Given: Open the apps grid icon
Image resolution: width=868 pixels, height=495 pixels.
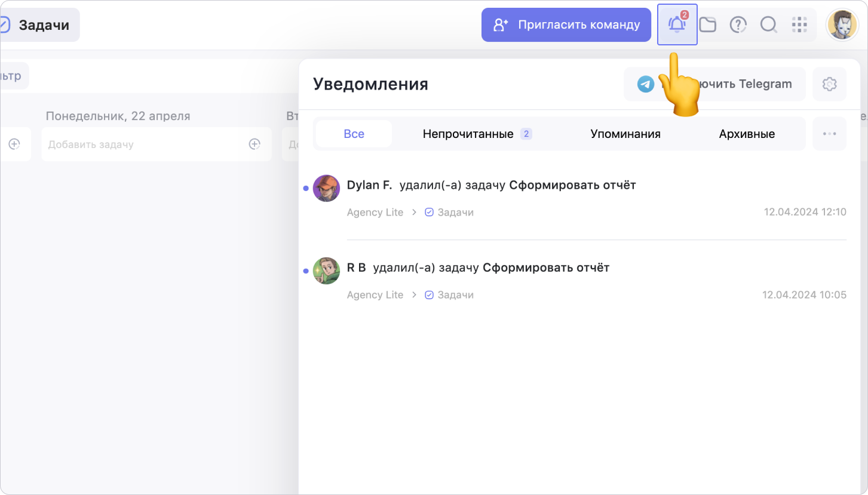Looking at the screenshot, I should pos(799,24).
